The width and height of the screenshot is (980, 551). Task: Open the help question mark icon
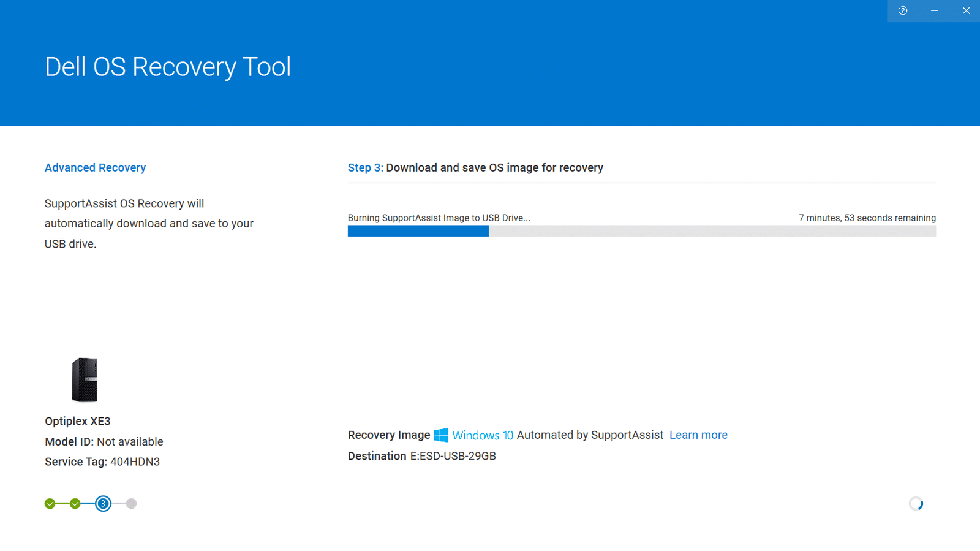(903, 10)
